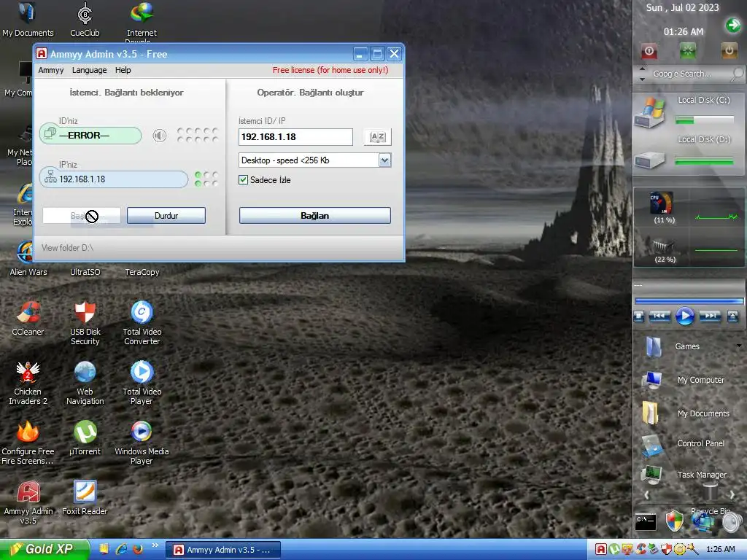Click the right arrow in sidebar shortcut list
747x560 pixels.
[x=732, y=495]
